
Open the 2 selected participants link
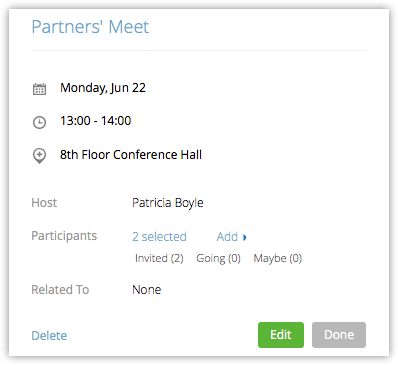(159, 237)
